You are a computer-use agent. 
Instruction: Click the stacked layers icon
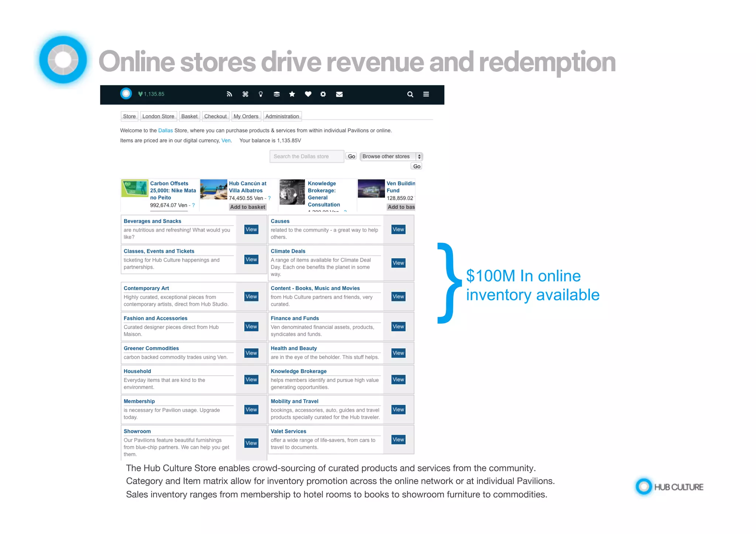[x=276, y=94]
